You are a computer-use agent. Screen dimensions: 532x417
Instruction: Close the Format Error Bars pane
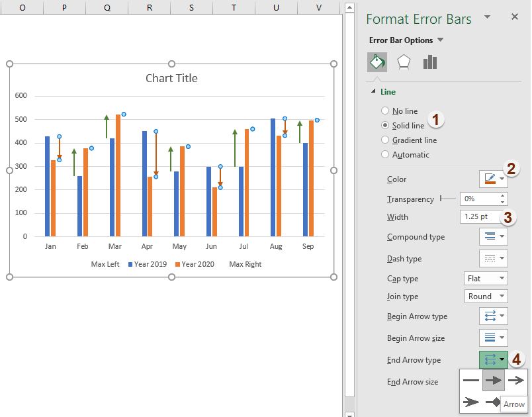514,17
